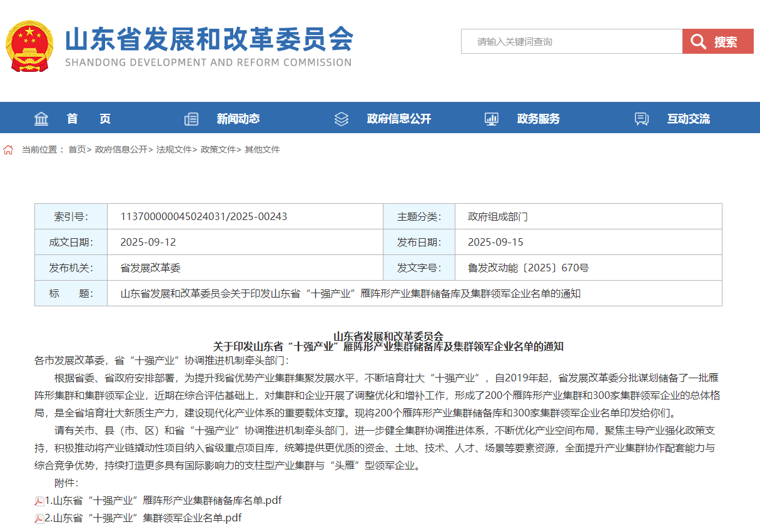Viewport: 760px width, 532px height.
Task: Click the PDF icon for second attachment
Action: pos(39,518)
